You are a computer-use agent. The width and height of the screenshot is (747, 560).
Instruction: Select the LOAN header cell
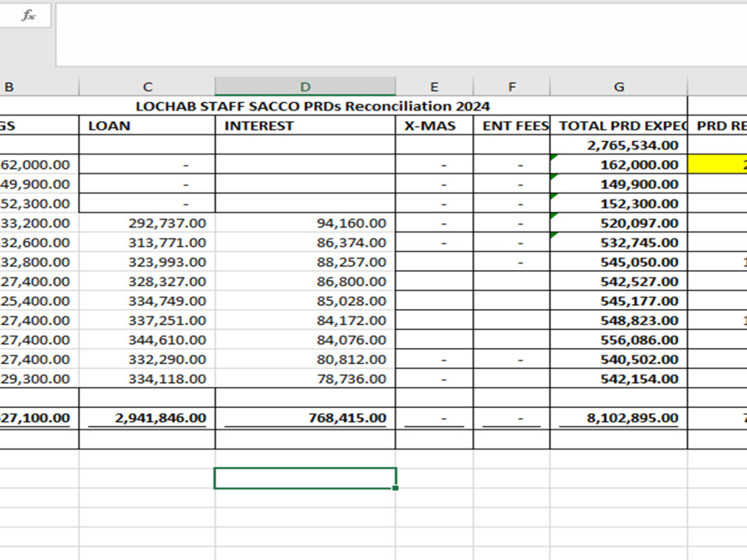coord(147,125)
